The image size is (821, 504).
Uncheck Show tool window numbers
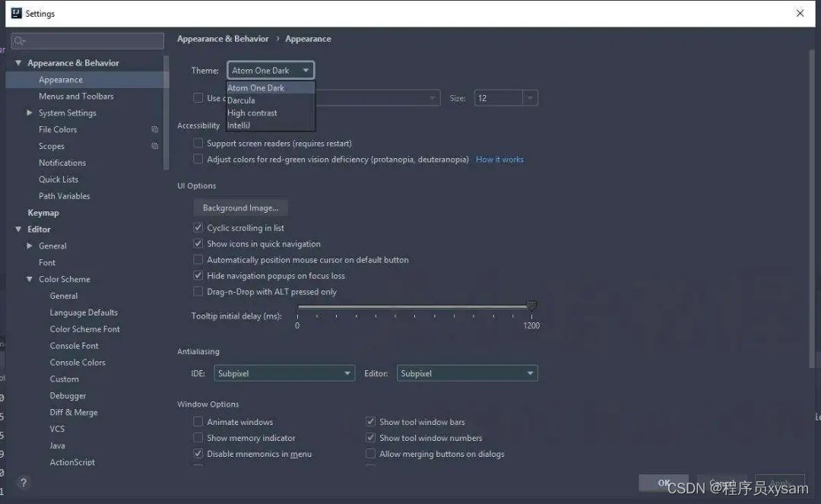coord(370,438)
